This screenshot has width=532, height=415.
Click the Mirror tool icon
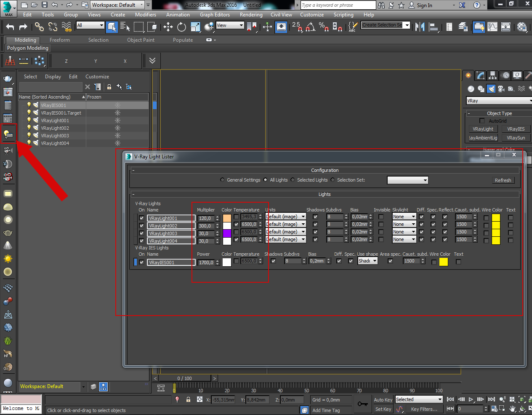420,27
